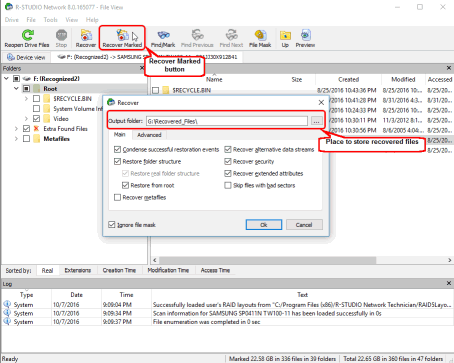Select the Video folder icon in the tree
Viewport: 454px width, 363px height.
coord(47,119)
